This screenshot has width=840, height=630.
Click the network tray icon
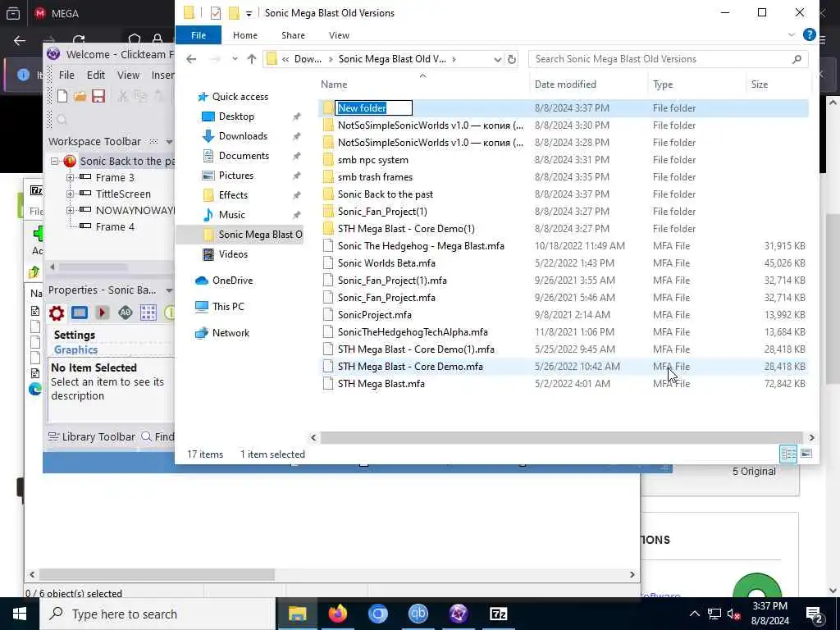[x=714, y=614]
